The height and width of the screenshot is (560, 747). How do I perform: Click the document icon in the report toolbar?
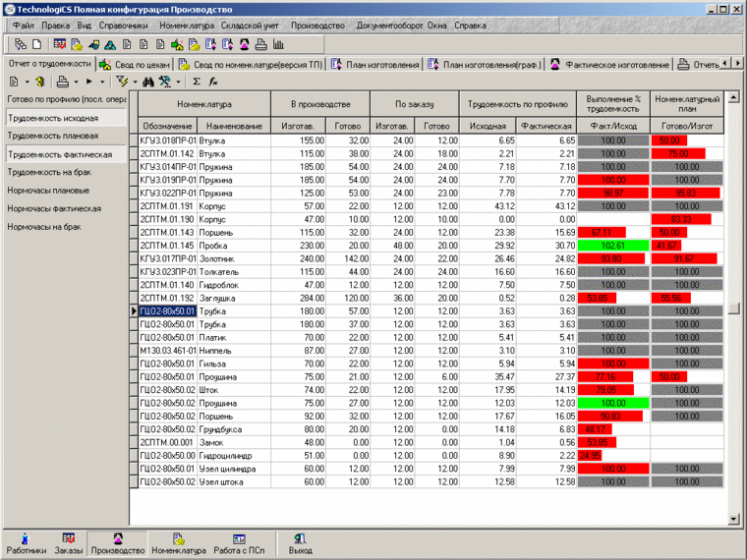(14, 82)
